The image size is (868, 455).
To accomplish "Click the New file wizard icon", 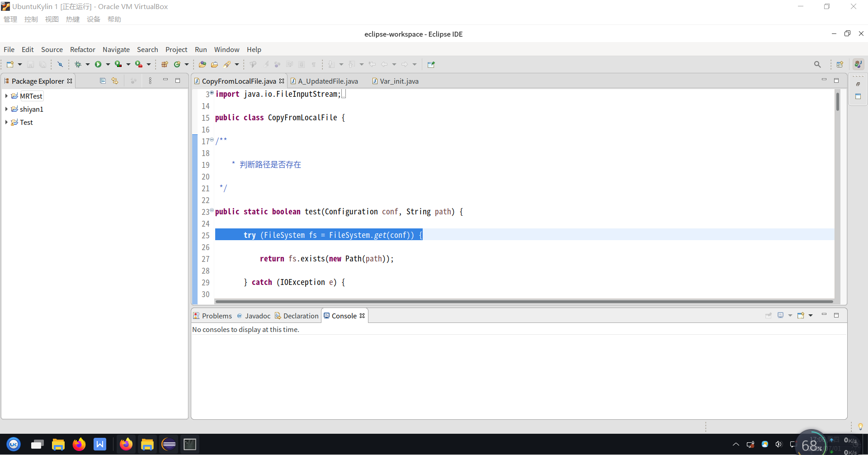I will 10,64.
